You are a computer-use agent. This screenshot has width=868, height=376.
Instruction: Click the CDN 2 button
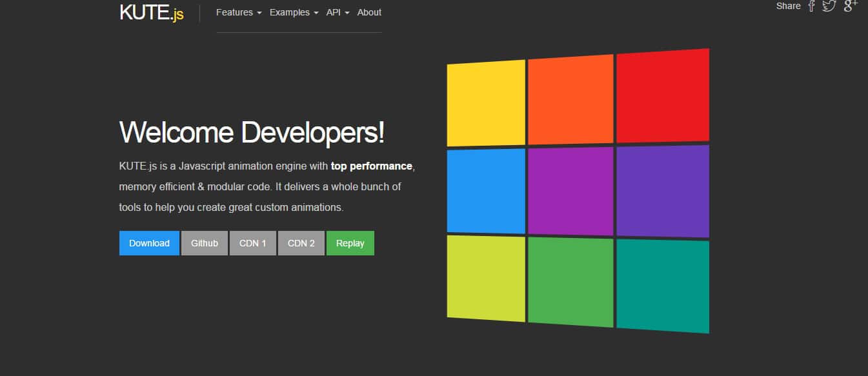301,243
